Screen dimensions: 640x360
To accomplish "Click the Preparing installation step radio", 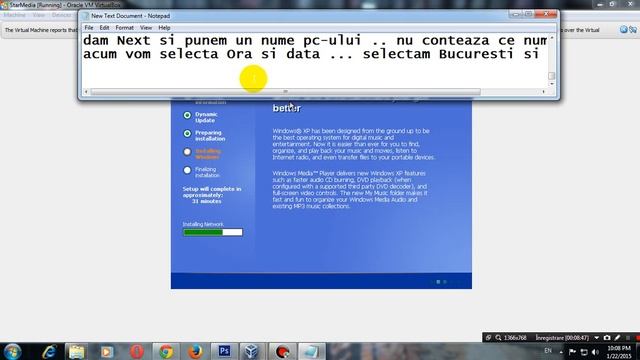I will click(x=187, y=133).
